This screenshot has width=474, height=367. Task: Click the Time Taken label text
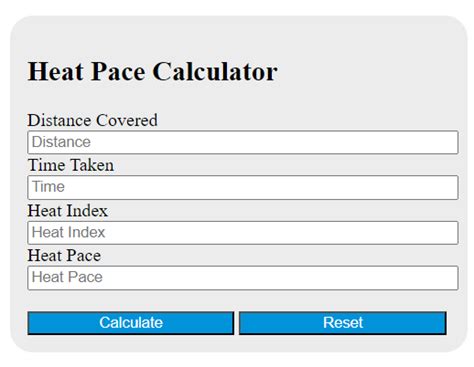pos(71,165)
